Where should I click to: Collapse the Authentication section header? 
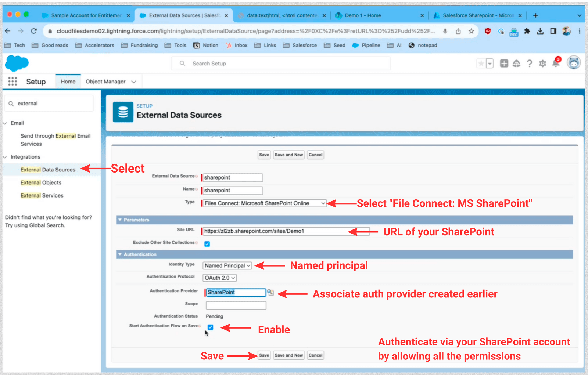pyautogui.click(x=120, y=254)
